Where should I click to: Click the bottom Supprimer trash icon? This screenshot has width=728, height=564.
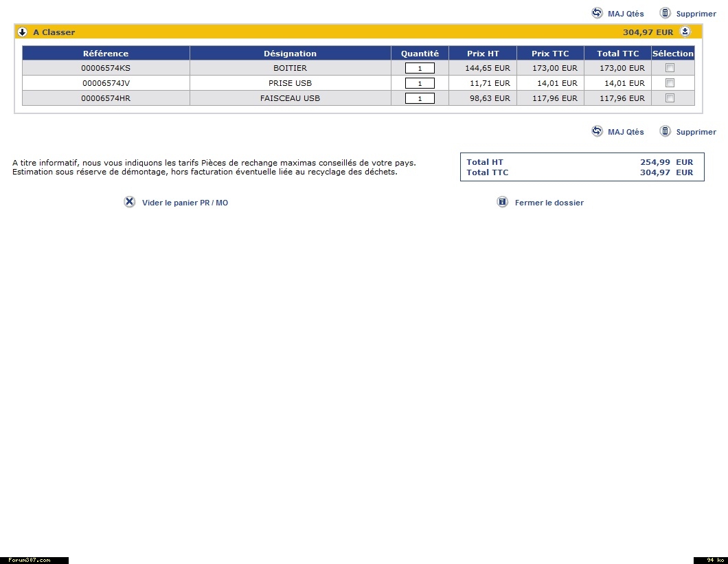click(665, 131)
